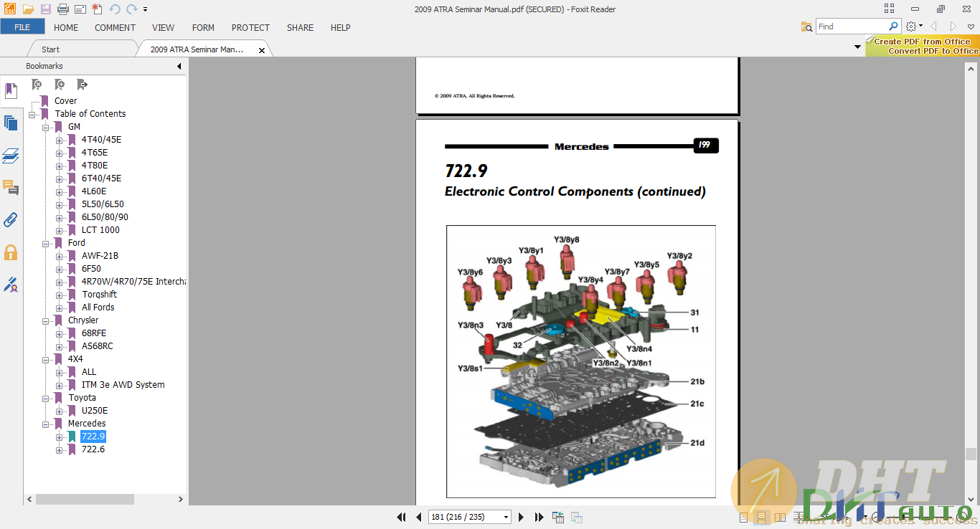
Task: Open the advanced search folder icon
Action: pyautogui.click(x=807, y=27)
